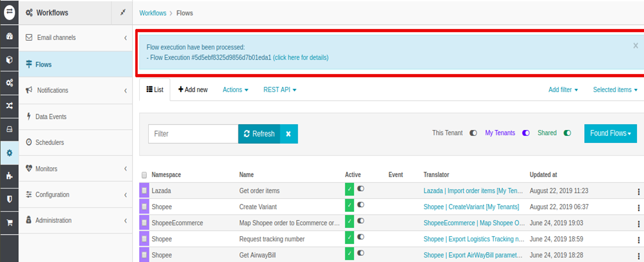Image resolution: width=644 pixels, height=262 pixels.
Task: Open row menu for Get order items
Action: pos(638,192)
